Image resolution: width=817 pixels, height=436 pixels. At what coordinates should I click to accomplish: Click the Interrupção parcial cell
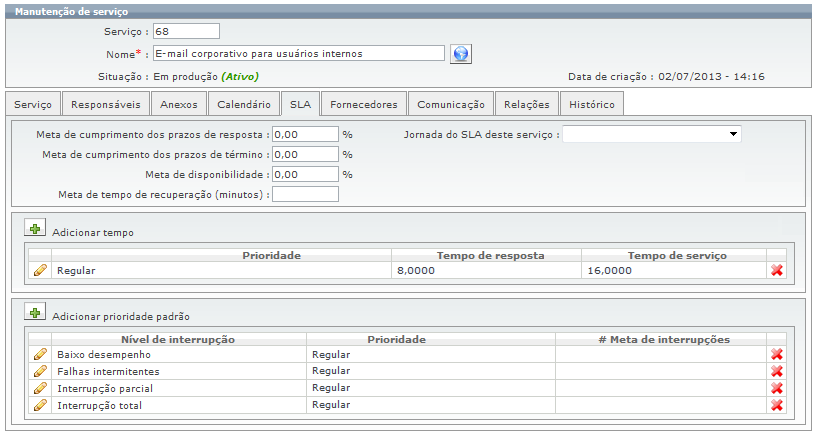click(x=179, y=389)
